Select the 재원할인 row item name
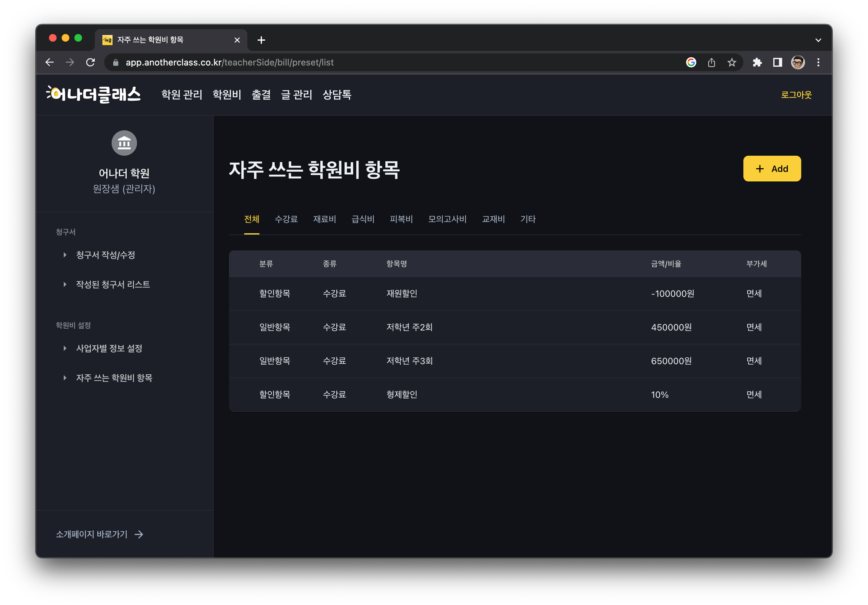The image size is (868, 605). pyautogui.click(x=402, y=294)
